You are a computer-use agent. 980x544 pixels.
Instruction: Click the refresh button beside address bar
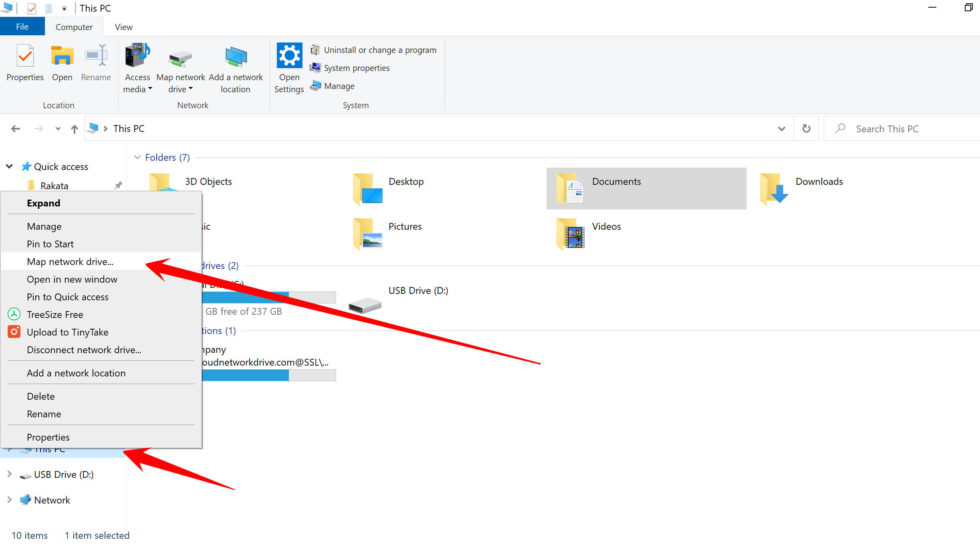pos(806,129)
